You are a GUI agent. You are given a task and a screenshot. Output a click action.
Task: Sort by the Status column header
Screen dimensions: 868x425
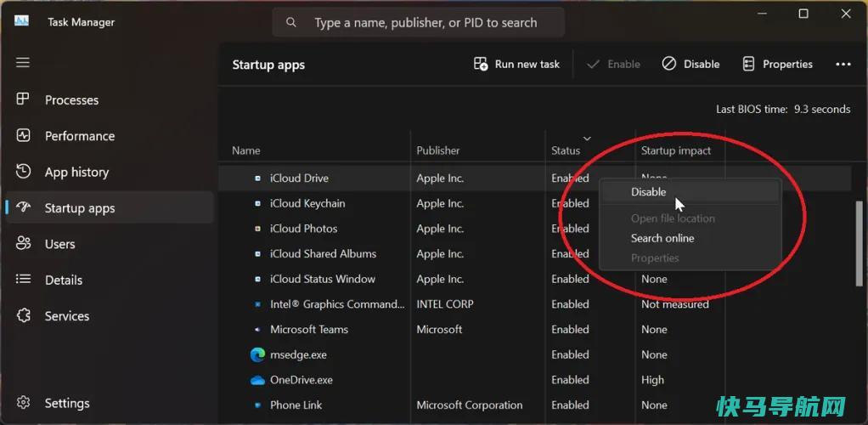[566, 150]
